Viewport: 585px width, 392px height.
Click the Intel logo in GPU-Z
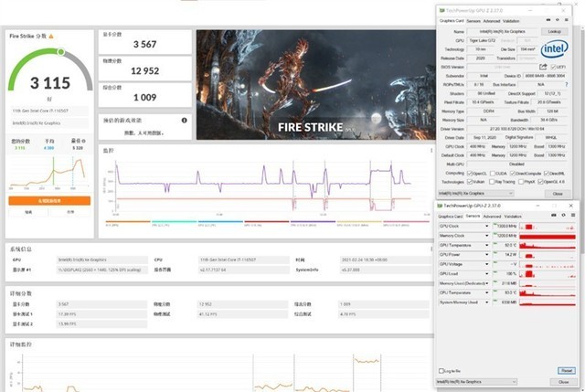pos(554,48)
